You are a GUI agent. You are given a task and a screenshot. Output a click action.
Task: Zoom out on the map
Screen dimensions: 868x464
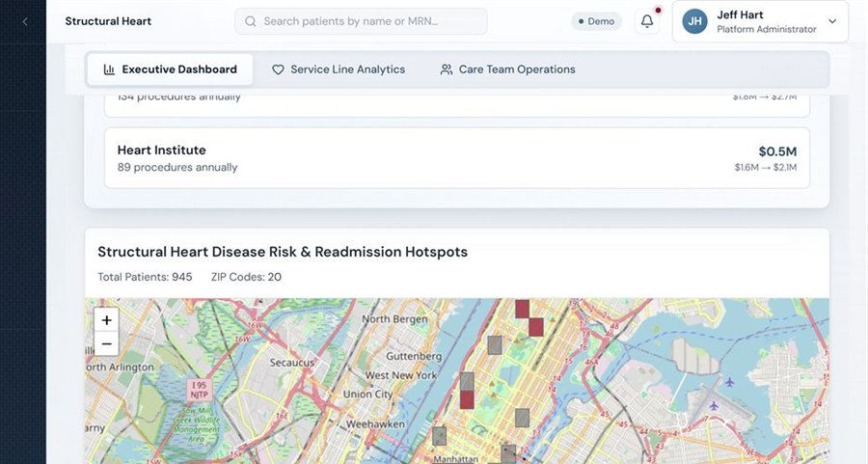coord(106,343)
